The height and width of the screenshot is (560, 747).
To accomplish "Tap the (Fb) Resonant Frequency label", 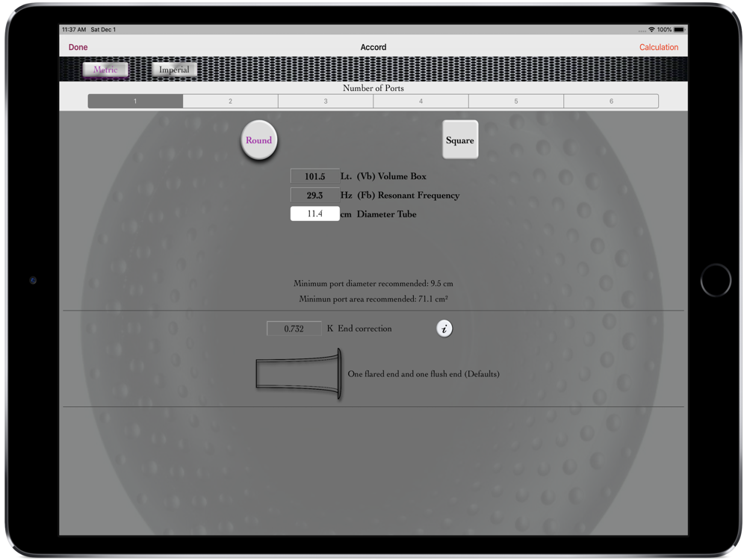I will coord(409,195).
